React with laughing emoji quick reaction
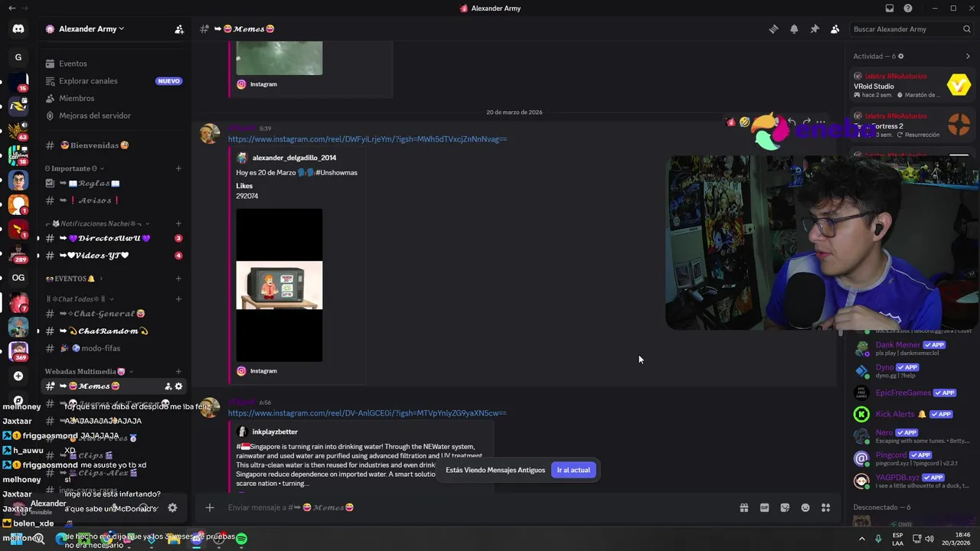The width and height of the screenshot is (980, 551). pyautogui.click(x=745, y=122)
